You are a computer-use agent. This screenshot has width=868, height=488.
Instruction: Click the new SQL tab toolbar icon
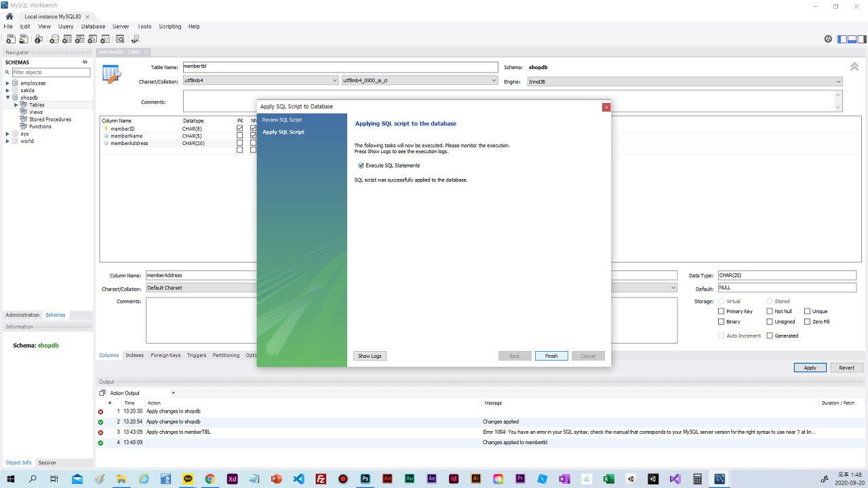11,39
